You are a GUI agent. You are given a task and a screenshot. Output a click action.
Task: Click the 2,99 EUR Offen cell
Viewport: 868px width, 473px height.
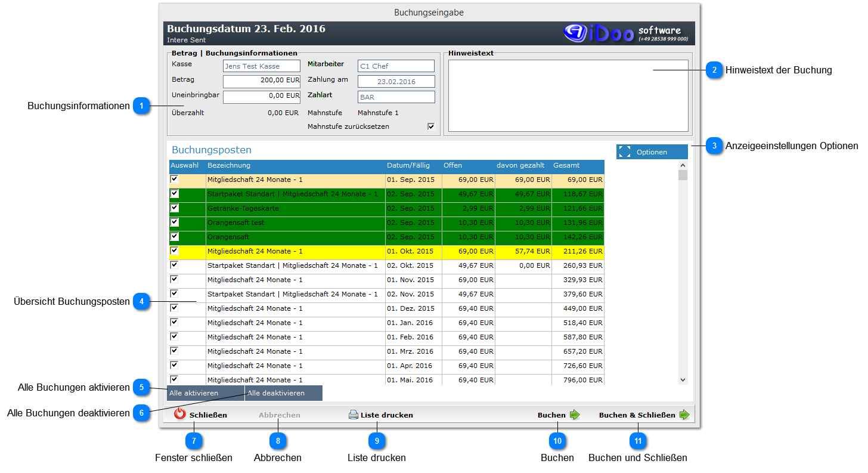click(x=468, y=208)
